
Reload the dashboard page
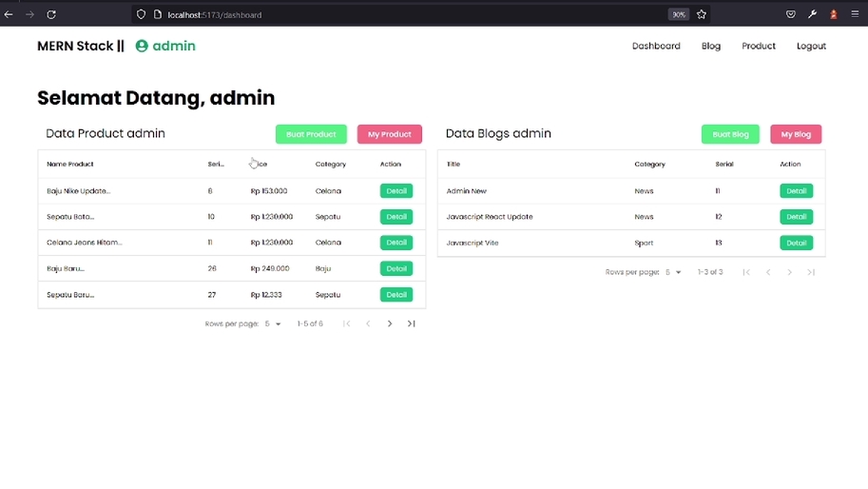click(51, 15)
